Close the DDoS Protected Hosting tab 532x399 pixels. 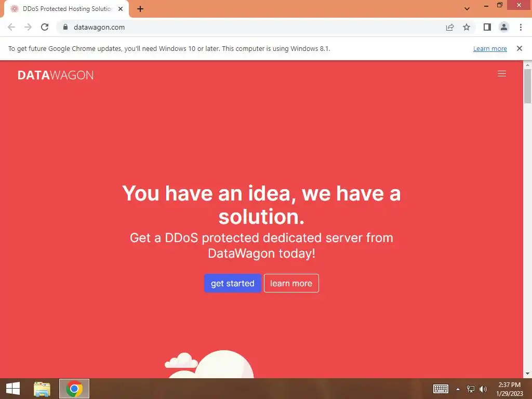[121, 9]
